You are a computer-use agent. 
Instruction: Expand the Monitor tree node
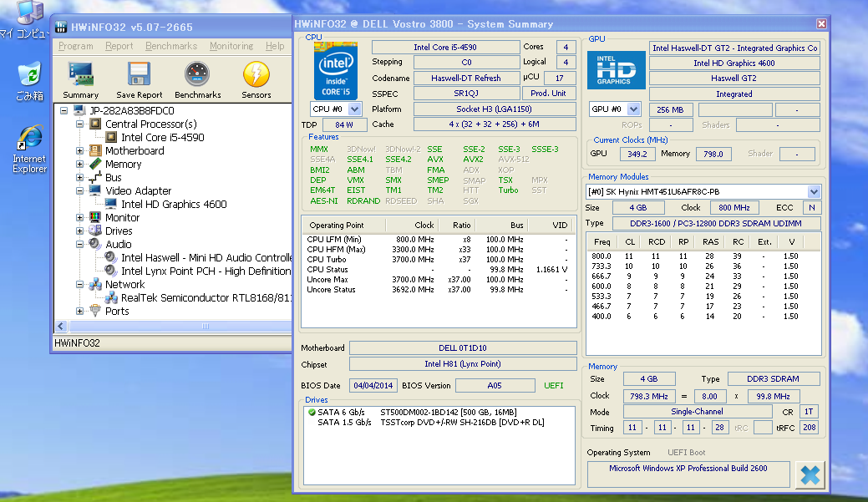point(79,217)
